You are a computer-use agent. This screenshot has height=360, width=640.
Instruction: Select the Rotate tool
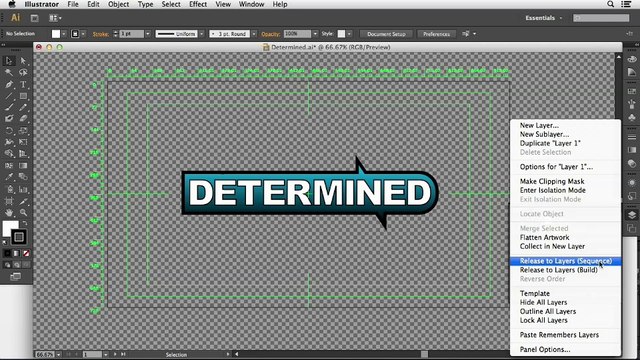(x=9, y=131)
